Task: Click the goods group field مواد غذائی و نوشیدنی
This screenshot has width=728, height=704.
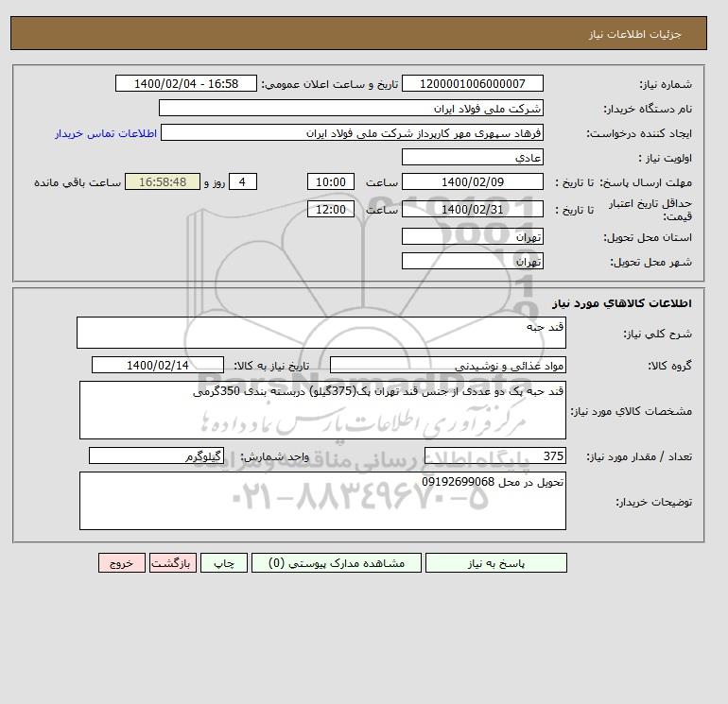Action: tap(448, 366)
